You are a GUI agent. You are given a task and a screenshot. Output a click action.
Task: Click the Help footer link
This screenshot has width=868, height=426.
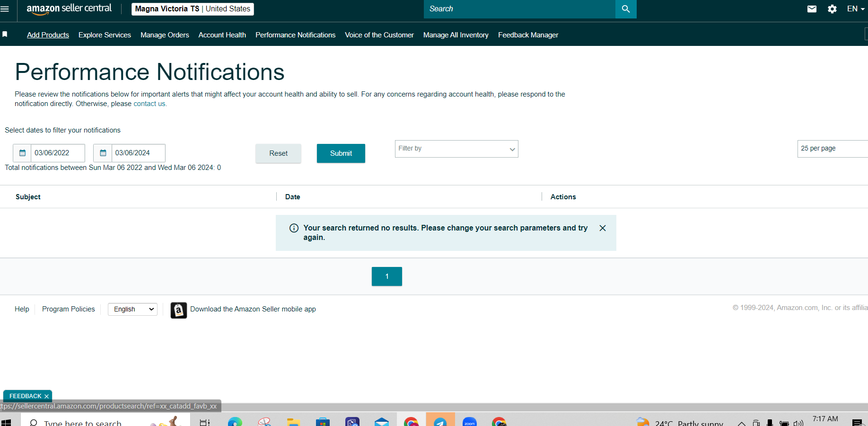click(22, 309)
